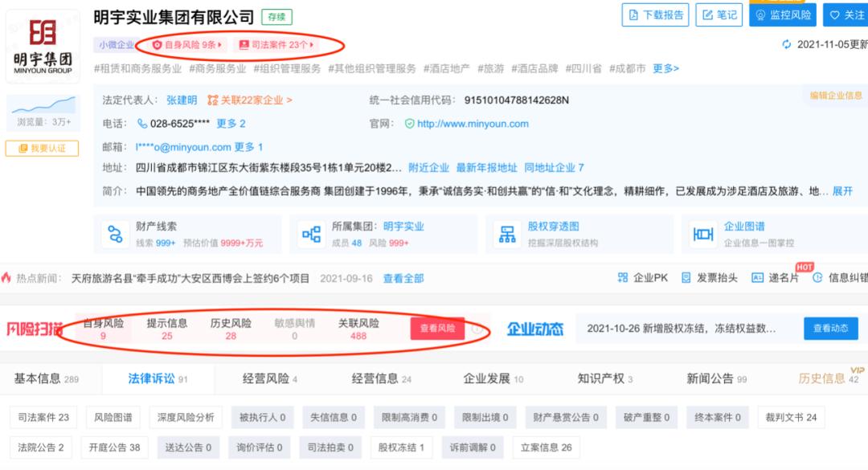Image resolution: width=868 pixels, height=470 pixels.
Task: Click the 关注 follow icon
Action: (x=845, y=15)
